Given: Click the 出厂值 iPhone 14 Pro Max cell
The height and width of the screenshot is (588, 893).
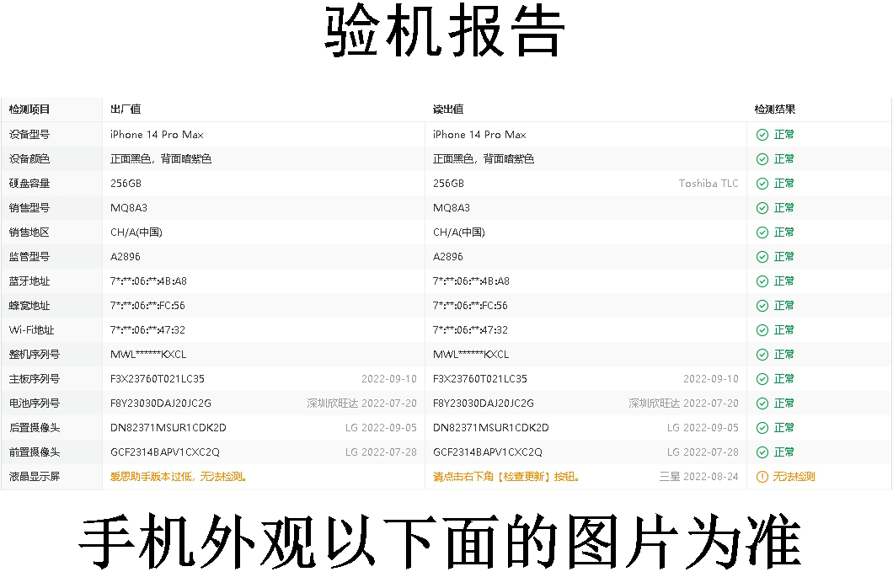Looking at the screenshot, I should [157, 135].
